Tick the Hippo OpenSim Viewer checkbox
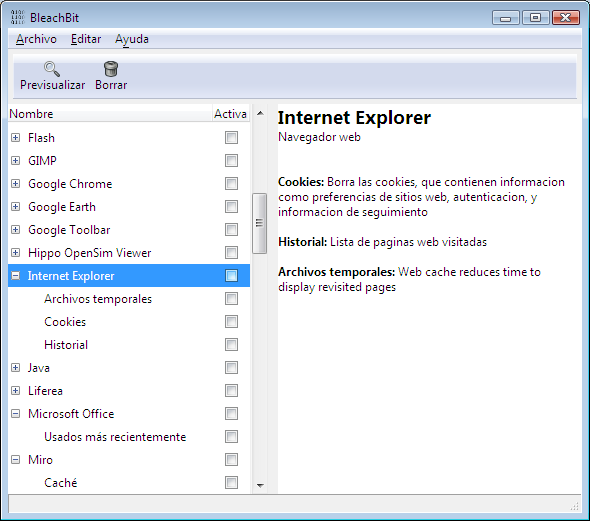This screenshot has width=590, height=521. tap(231, 252)
